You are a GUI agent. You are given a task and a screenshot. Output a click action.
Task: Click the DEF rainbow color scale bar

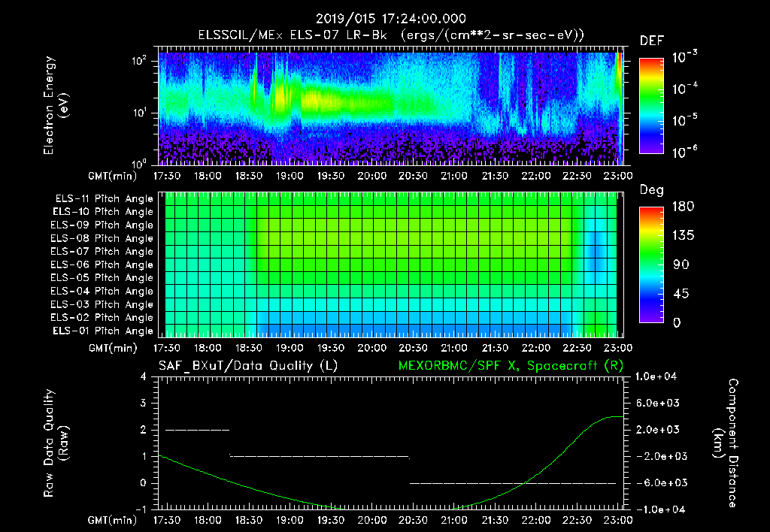pos(652,105)
